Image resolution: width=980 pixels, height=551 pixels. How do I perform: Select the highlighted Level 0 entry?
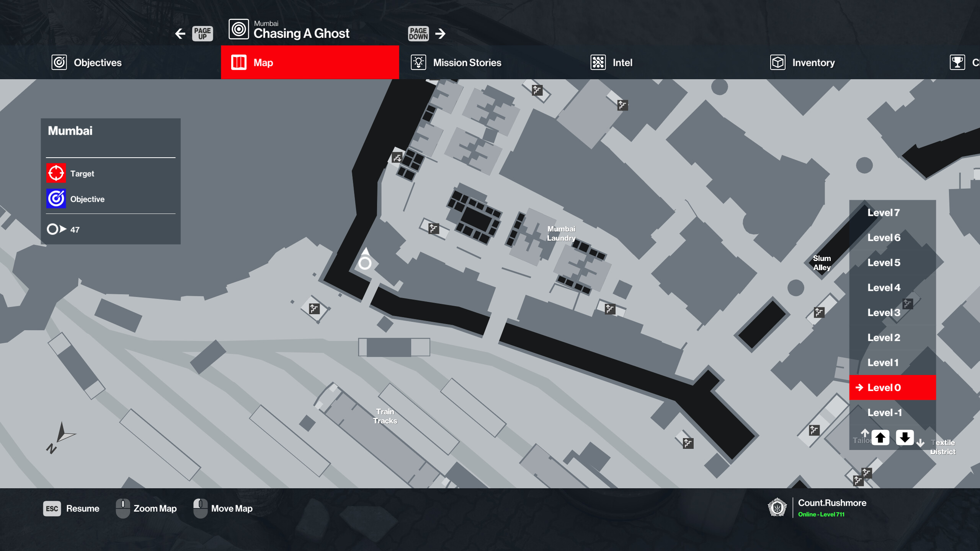[x=884, y=388]
